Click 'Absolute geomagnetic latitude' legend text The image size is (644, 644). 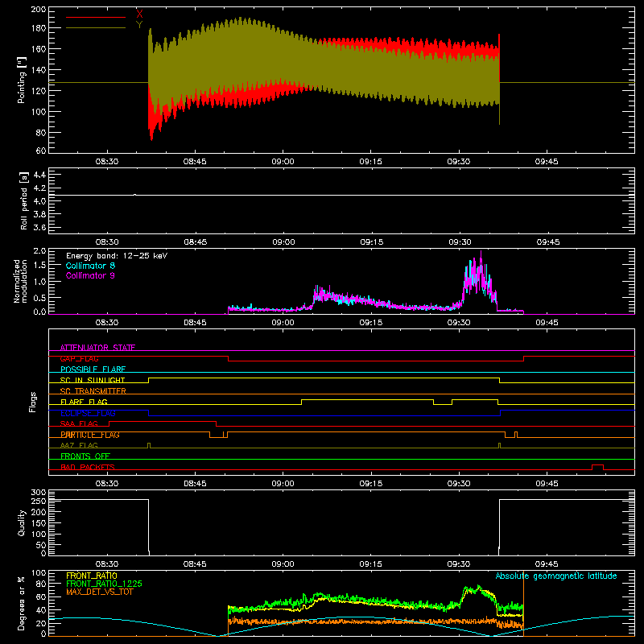point(556,576)
